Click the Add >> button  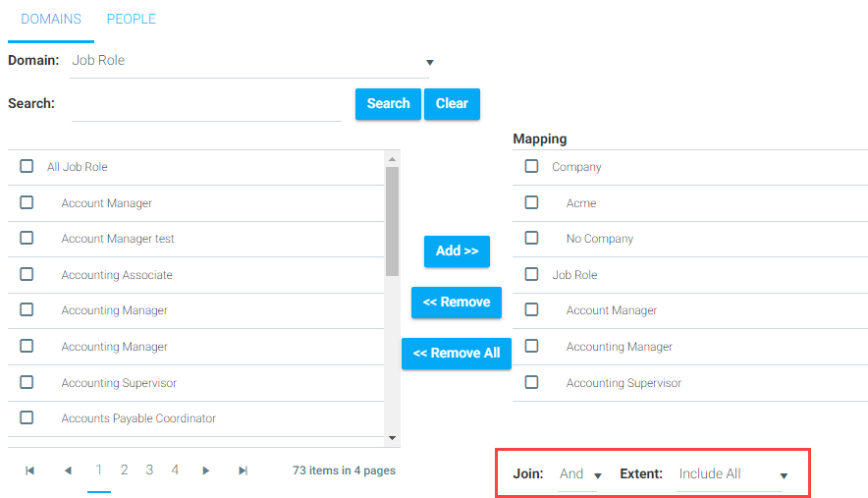457,250
